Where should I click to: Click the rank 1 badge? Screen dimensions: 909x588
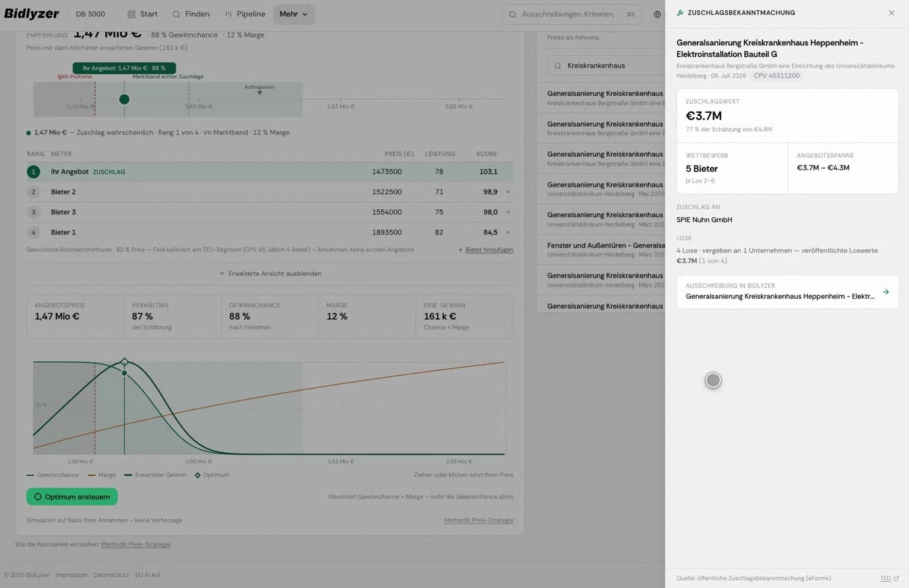tap(33, 172)
